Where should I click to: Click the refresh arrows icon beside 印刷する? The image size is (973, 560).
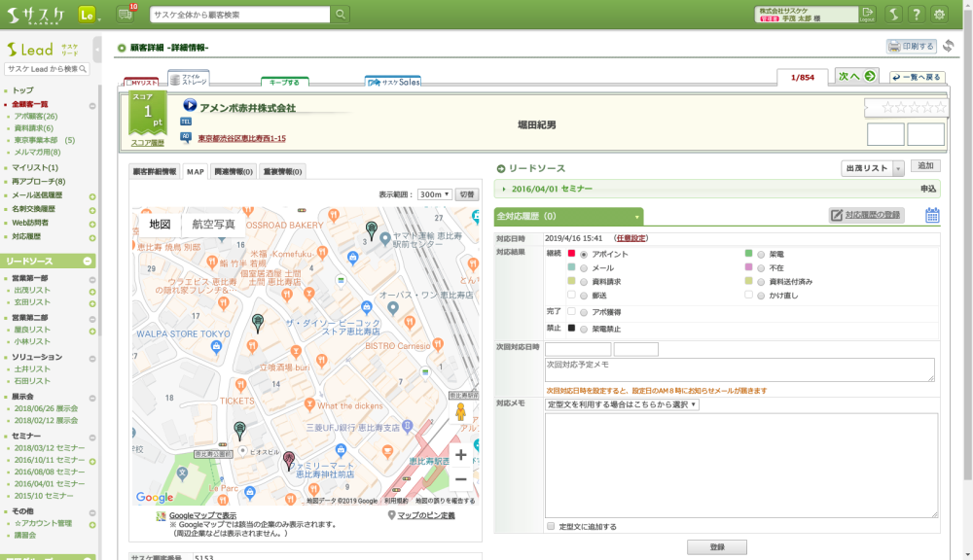point(949,46)
